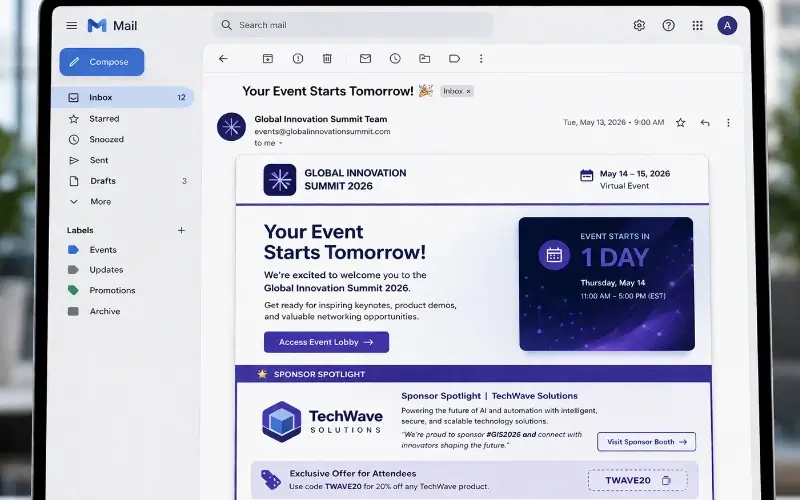The height and width of the screenshot is (500, 800).
Task: Expand recipient details next to 'to me'
Action: pos(281,143)
